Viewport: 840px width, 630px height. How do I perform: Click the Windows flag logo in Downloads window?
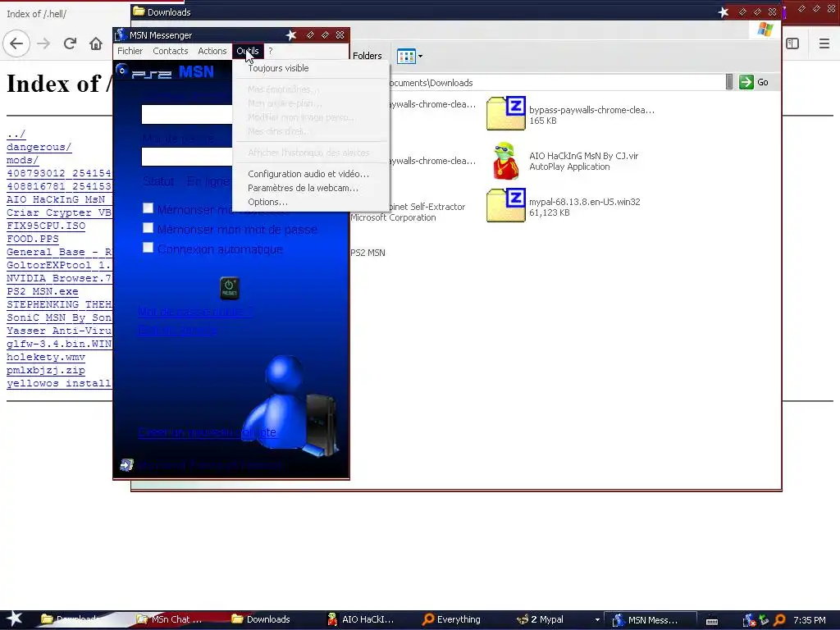click(765, 30)
